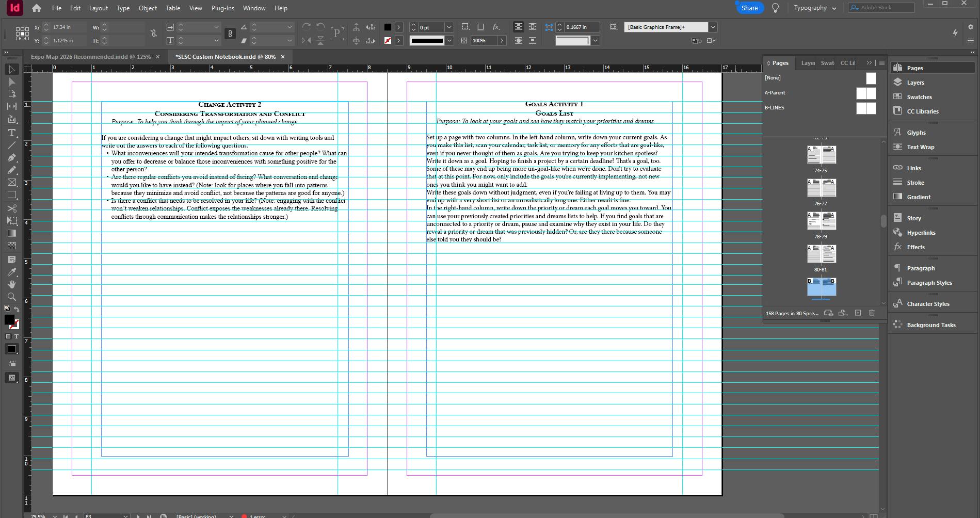Switch to Expo Map 2026 document tab
The image size is (980, 518).
(x=90, y=57)
